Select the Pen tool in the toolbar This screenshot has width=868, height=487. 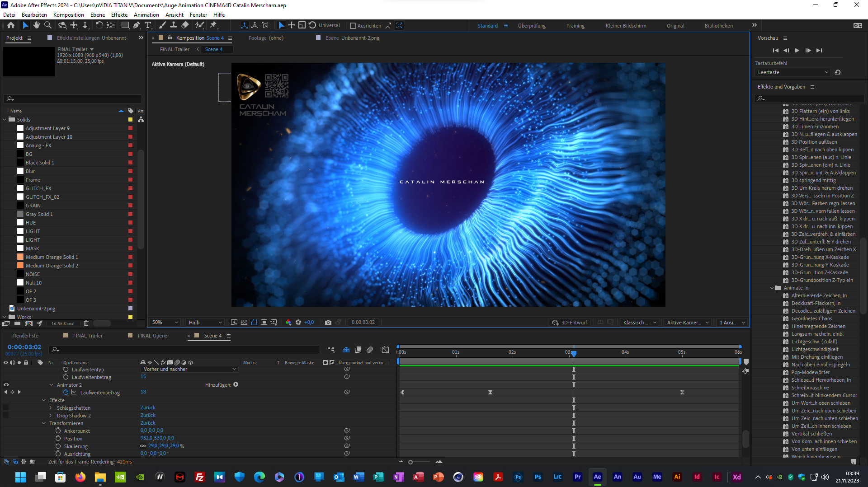(x=137, y=25)
